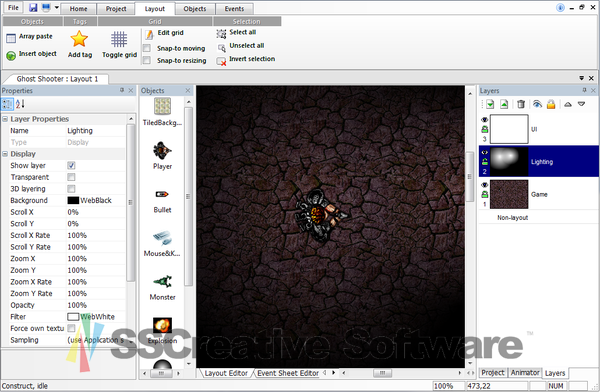Edit the layer Name field Lighting
This screenshot has width=600, height=392.
[x=96, y=131]
